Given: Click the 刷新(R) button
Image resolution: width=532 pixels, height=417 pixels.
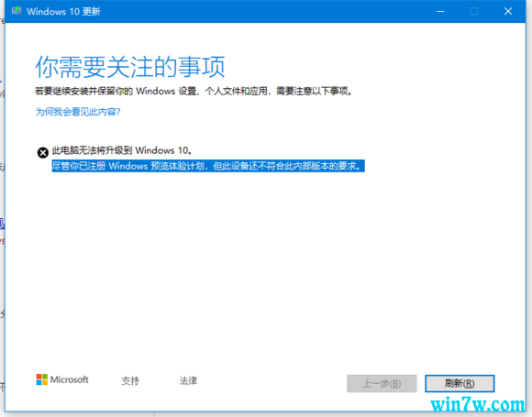Looking at the screenshot, I should (x=460, y=383).
